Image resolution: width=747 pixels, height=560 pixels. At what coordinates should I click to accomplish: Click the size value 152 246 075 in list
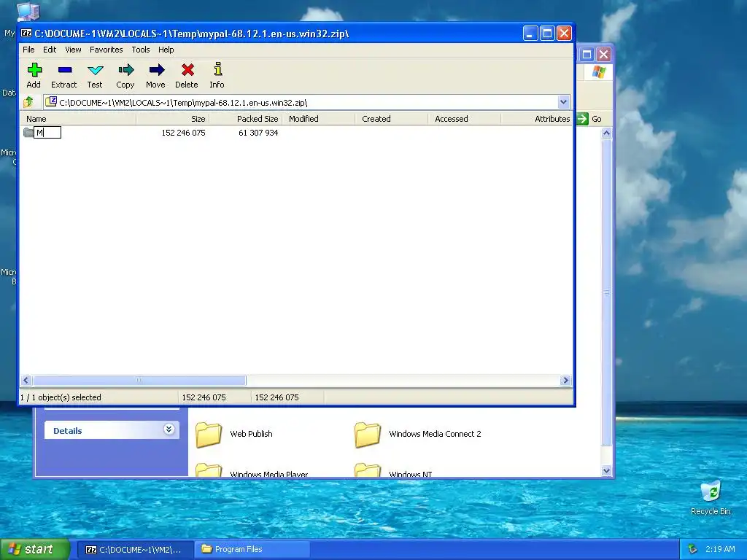[183, 133]
